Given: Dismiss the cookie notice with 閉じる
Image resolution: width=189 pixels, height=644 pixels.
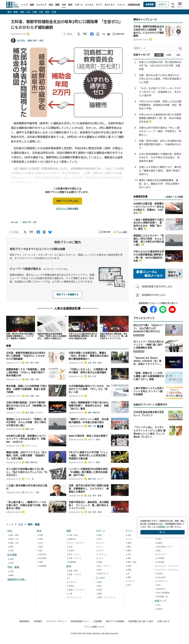Looking at the screenshot, I should click(x=162, y=532).
